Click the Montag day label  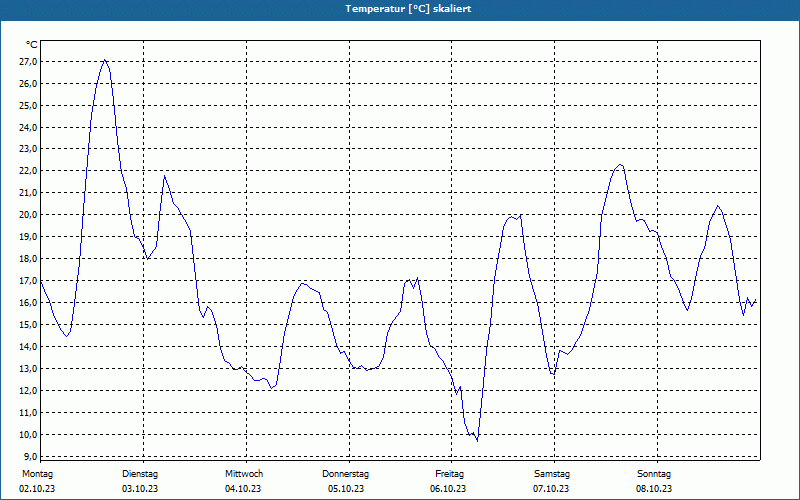(37, 474)
